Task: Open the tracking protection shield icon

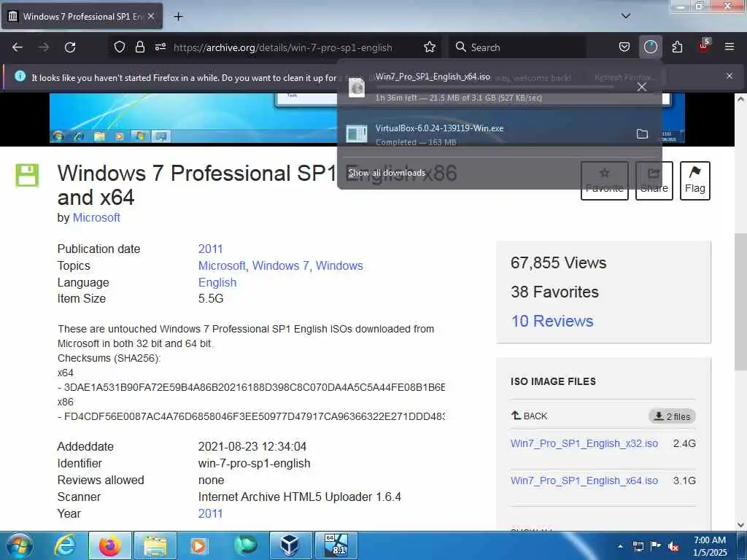Action: [119, 47]
